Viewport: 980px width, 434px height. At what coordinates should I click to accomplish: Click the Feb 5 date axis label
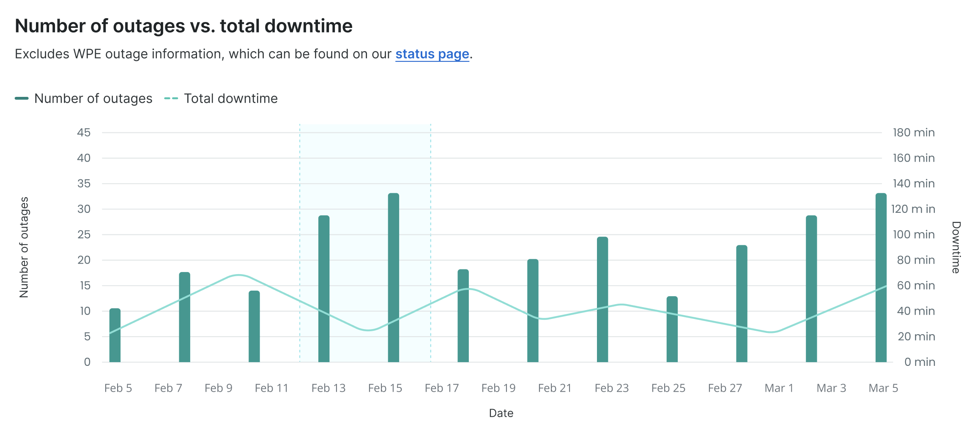click(118, 388)
